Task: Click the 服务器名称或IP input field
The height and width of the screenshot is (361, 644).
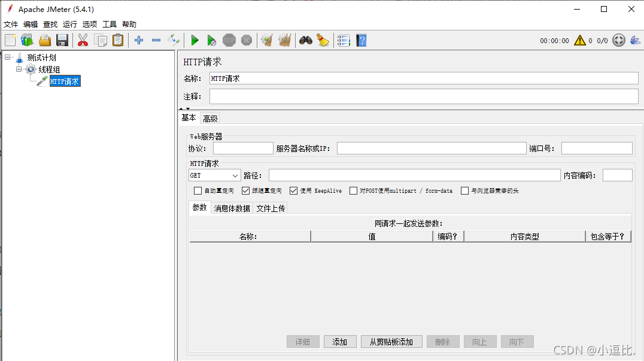Action: 432,148
